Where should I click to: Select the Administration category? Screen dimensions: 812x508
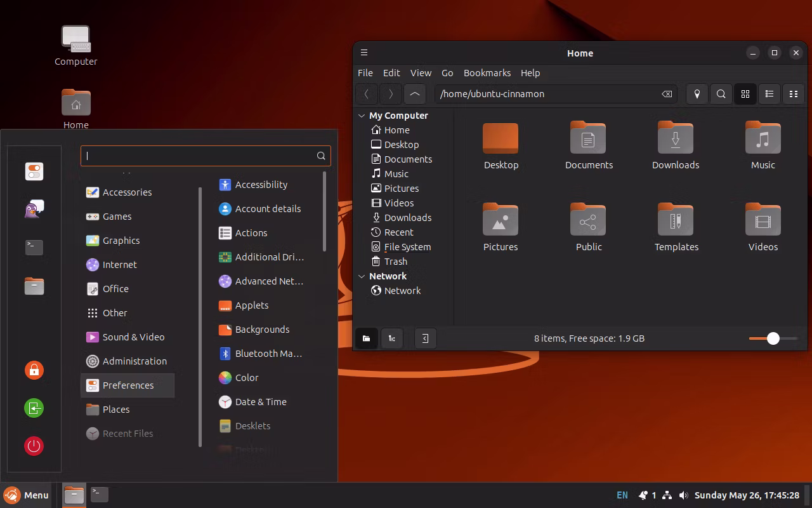click(128, 361)
